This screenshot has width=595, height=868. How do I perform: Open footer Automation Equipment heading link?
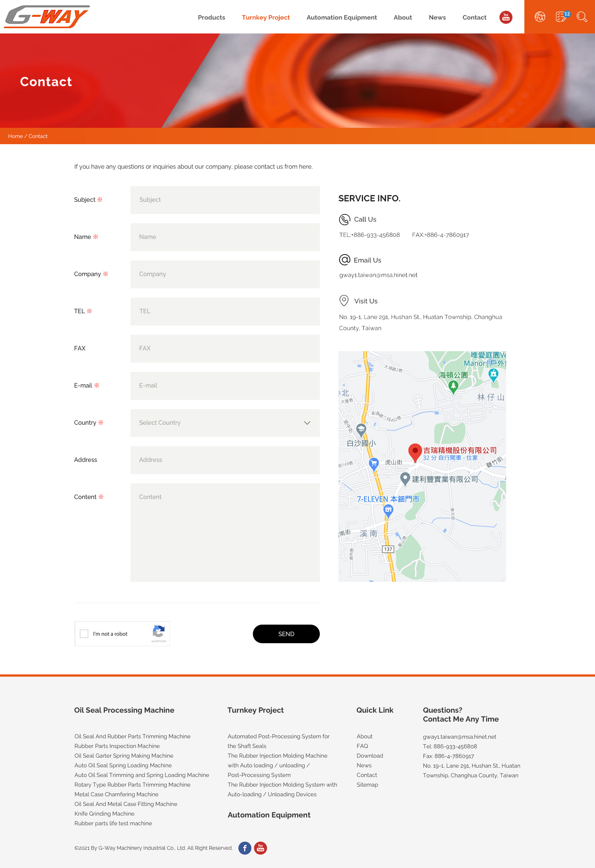pos(269,815)
